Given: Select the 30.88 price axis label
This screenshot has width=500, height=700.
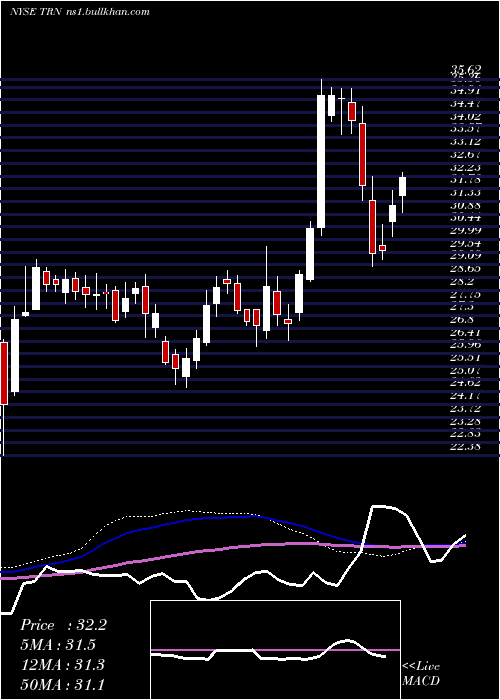Looking at the screenshot, I should coord(466,205).
